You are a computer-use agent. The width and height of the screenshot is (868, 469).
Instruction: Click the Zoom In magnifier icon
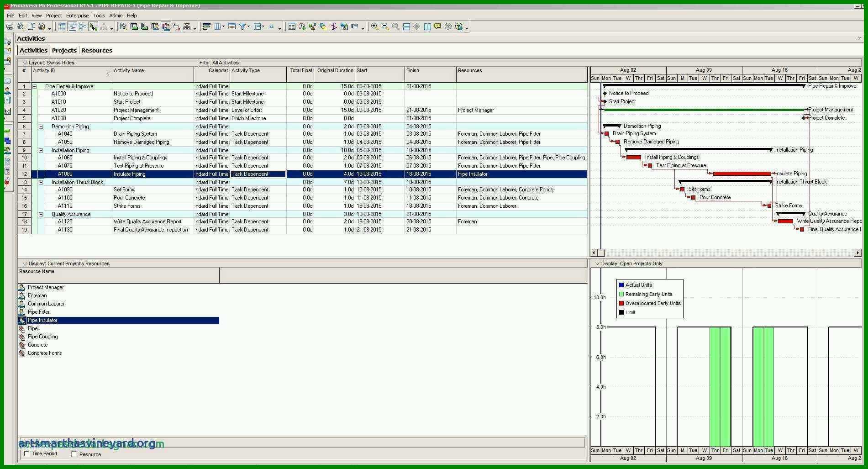coord(374,26)
